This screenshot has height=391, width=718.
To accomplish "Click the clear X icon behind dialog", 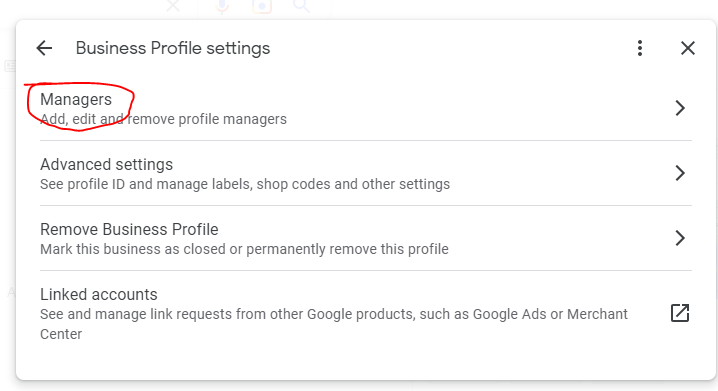I will point(173,6).
